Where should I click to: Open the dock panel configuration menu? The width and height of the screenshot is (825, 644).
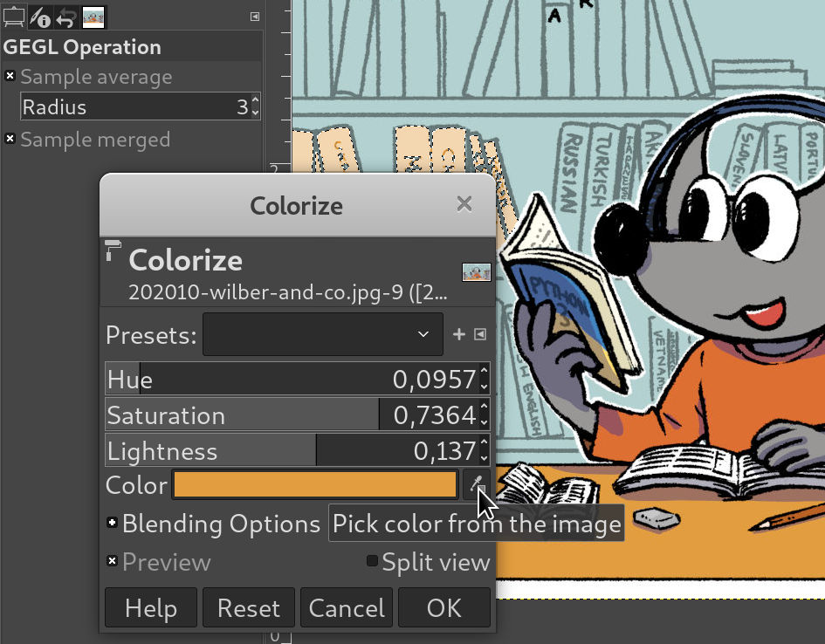(254, 16)
